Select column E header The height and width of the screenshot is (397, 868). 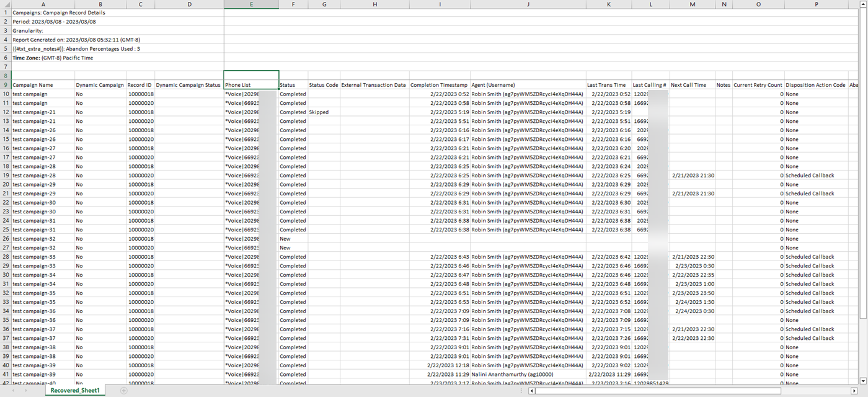pos(251,4)
